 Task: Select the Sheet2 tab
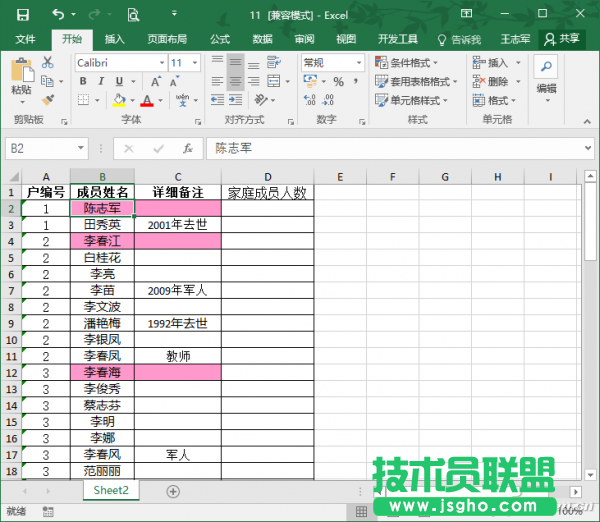click(x=111, y=490)
